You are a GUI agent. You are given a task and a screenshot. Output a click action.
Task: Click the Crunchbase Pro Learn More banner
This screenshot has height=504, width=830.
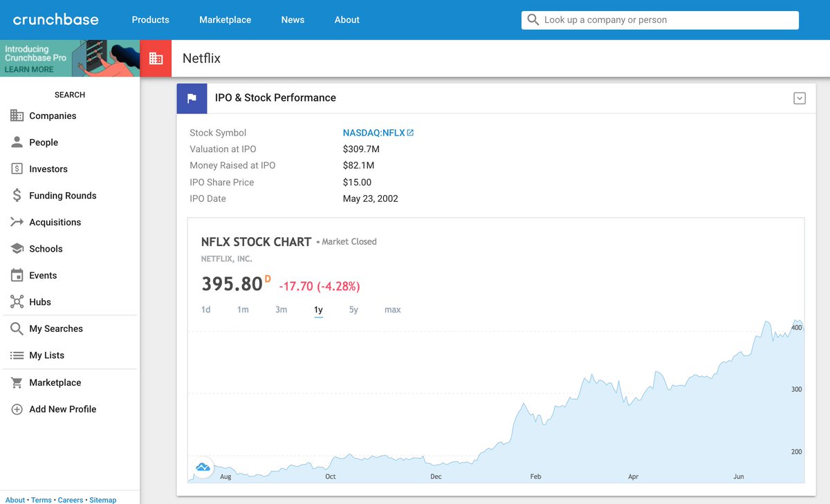click(70, 58)
